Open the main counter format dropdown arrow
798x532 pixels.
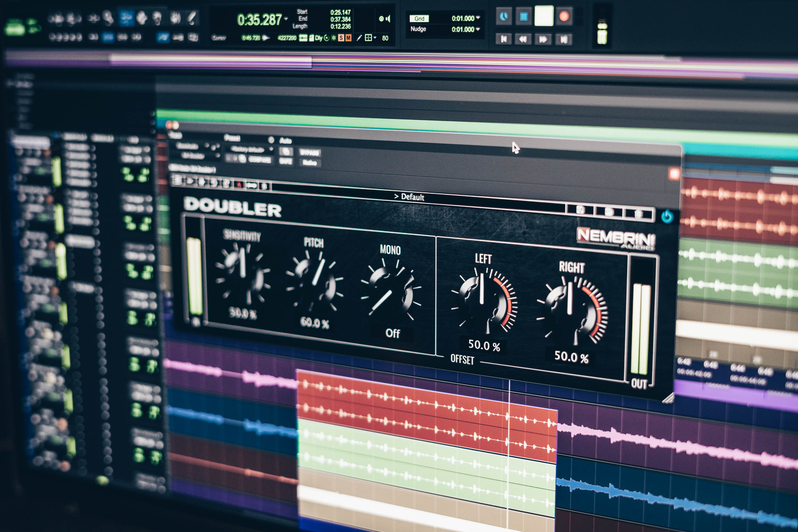pyautogui.click(x=286, y=19)
